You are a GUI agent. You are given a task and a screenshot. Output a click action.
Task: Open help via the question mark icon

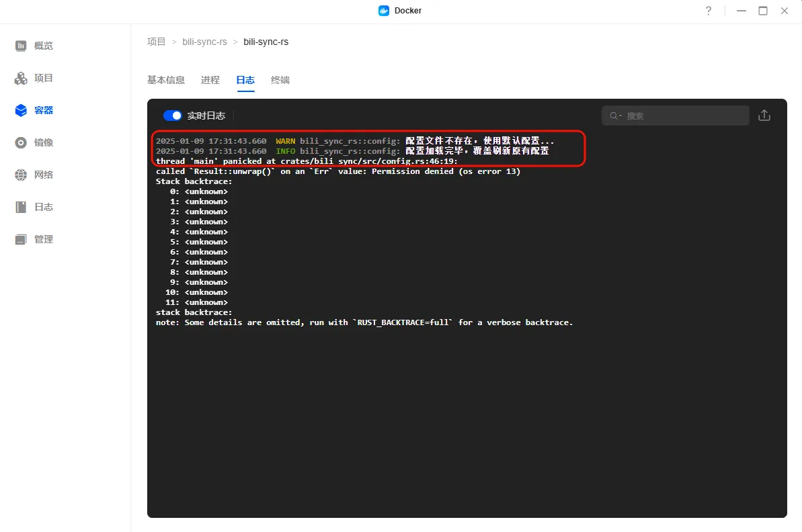coord(708,11)
